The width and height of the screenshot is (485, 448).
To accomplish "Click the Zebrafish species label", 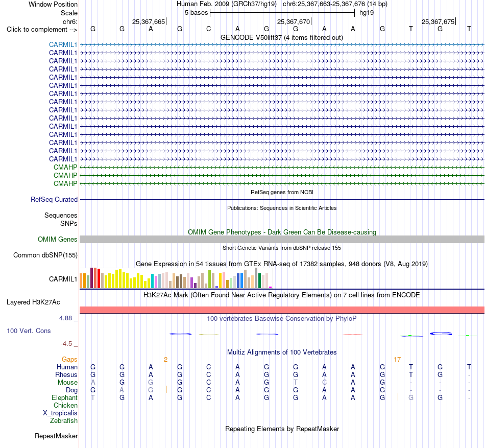I will click(x=64, y=421).
